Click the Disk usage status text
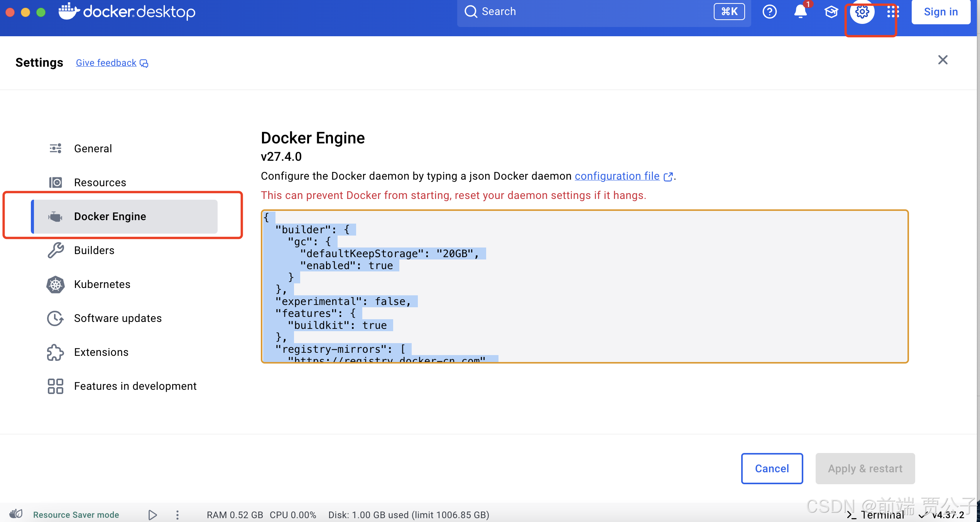Screen dimensions: 980x522 [x=409, y=515]
